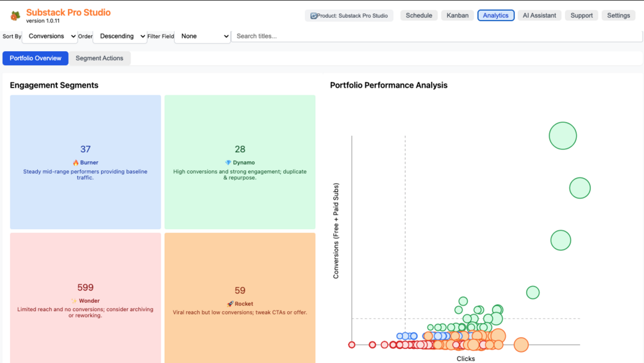Open the AI Assistant
This screenshot has width=644, height=363.
pos(539,15)
